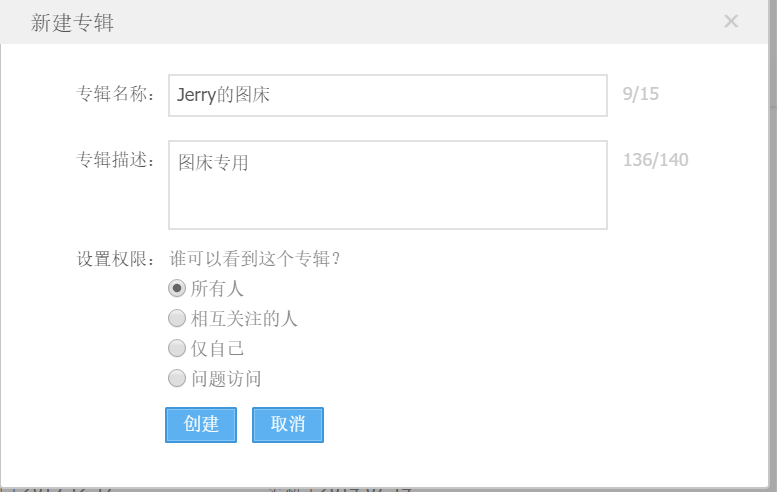Click the 9/15 character counter

[x=640, y=95]
